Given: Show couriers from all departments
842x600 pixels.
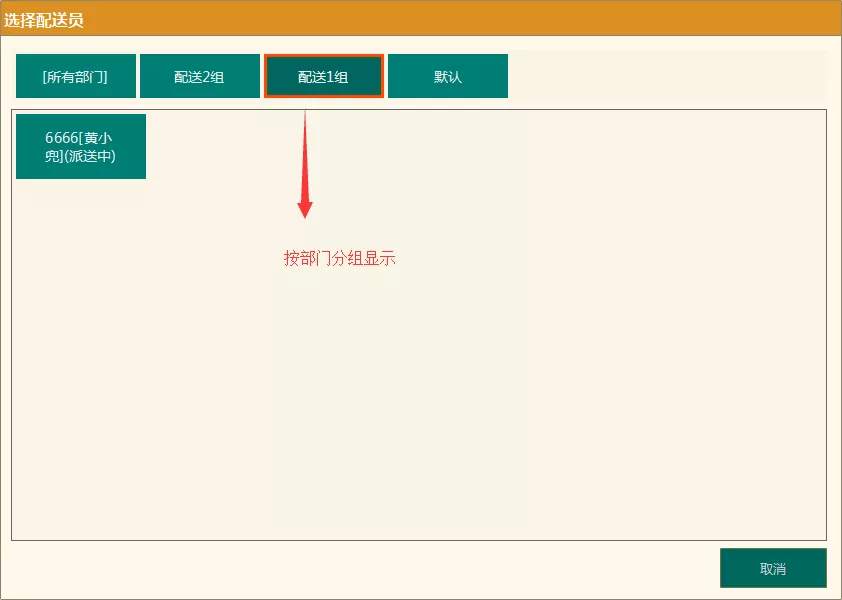Looking at the screenshot, I should [x=75, y=77].
